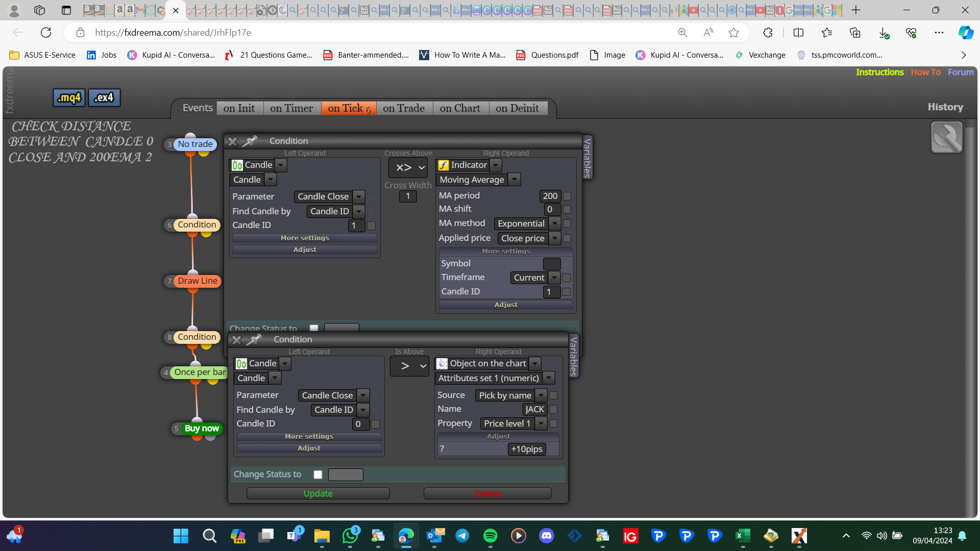Screen dimensions: 980x551
Task: Switch to the on Timer tab
Action: pos(292,108)
